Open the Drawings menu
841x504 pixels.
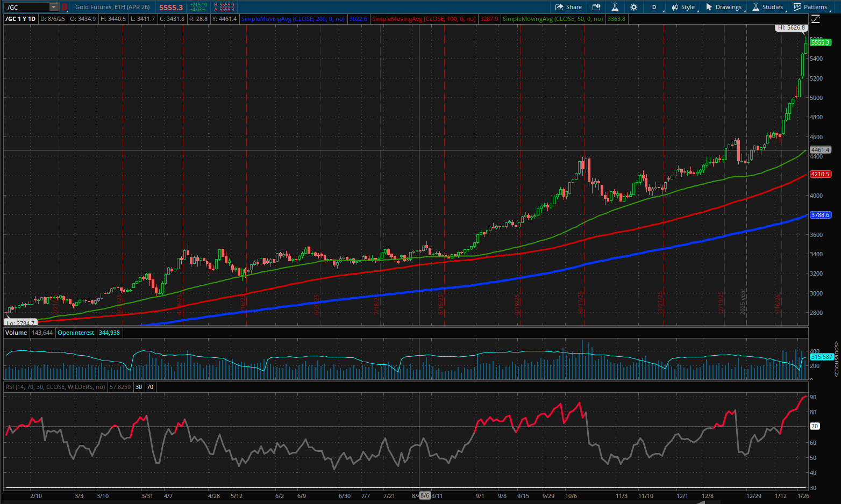pyautogui.click(x=729, y=7)
